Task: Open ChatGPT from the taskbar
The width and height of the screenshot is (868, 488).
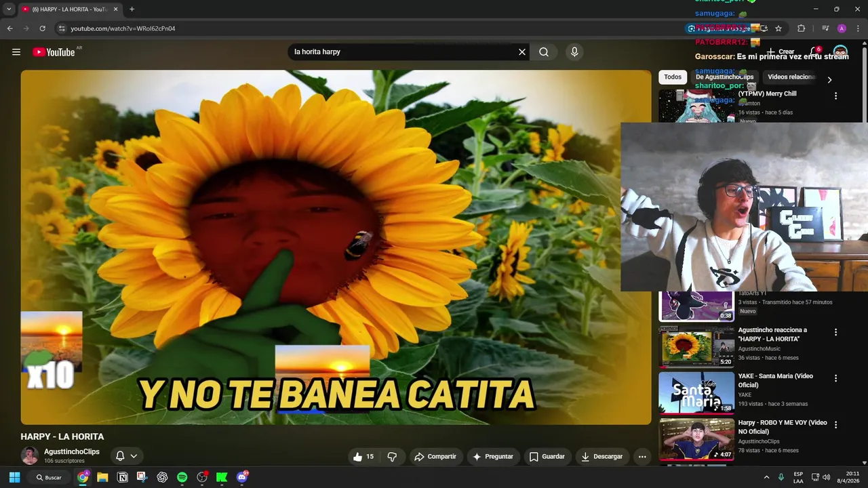Action: (x=162, y=477)
